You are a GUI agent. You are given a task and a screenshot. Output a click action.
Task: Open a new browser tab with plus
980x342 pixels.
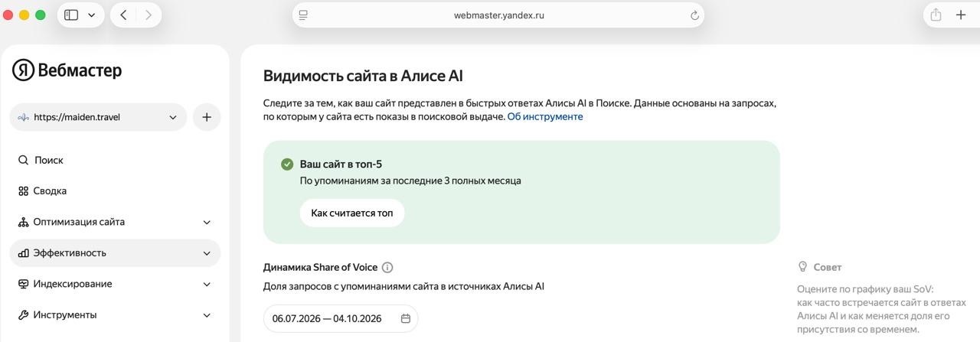point(961,15)
